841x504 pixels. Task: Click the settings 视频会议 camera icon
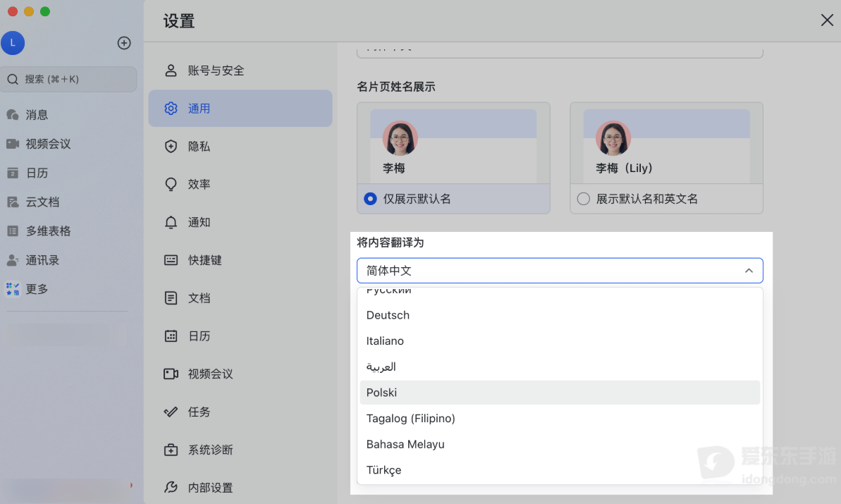tap(171, 374)
